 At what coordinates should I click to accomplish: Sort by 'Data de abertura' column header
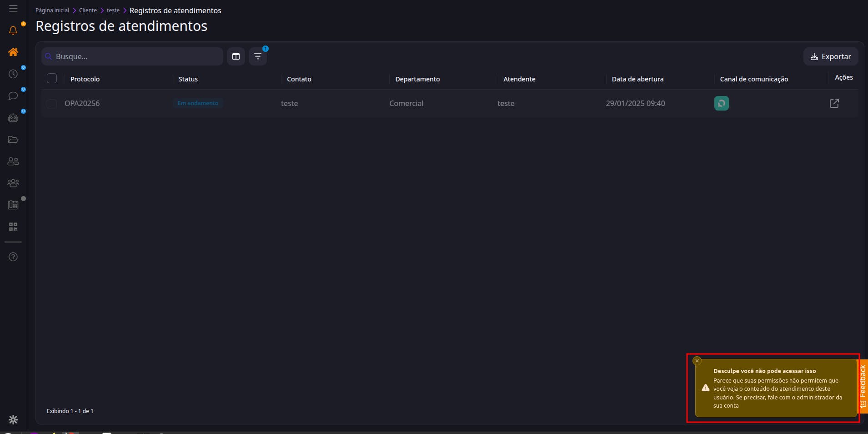(x=637, y=79)
